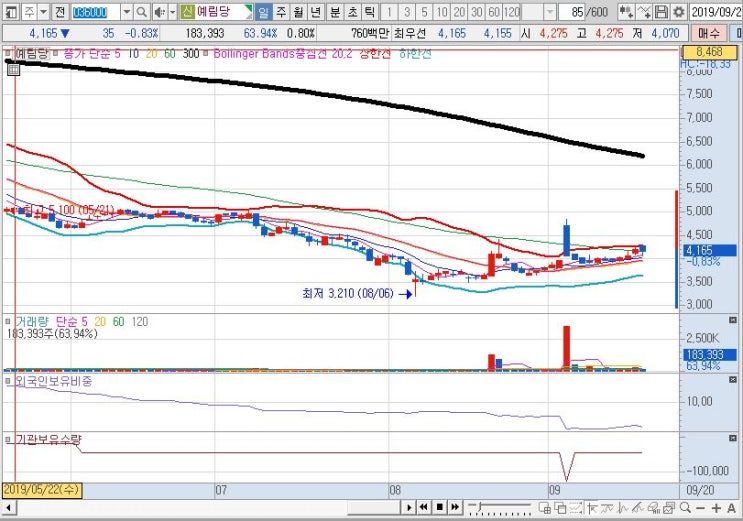
Task: Switch to the monthly 월 chart period
Action: point(299,12)
